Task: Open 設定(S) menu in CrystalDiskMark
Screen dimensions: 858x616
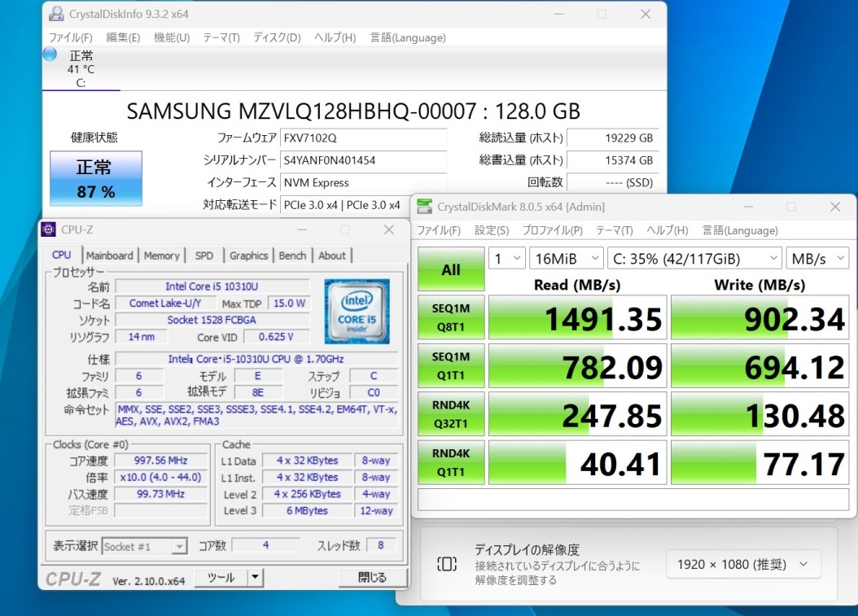Action: pos(492,230)
